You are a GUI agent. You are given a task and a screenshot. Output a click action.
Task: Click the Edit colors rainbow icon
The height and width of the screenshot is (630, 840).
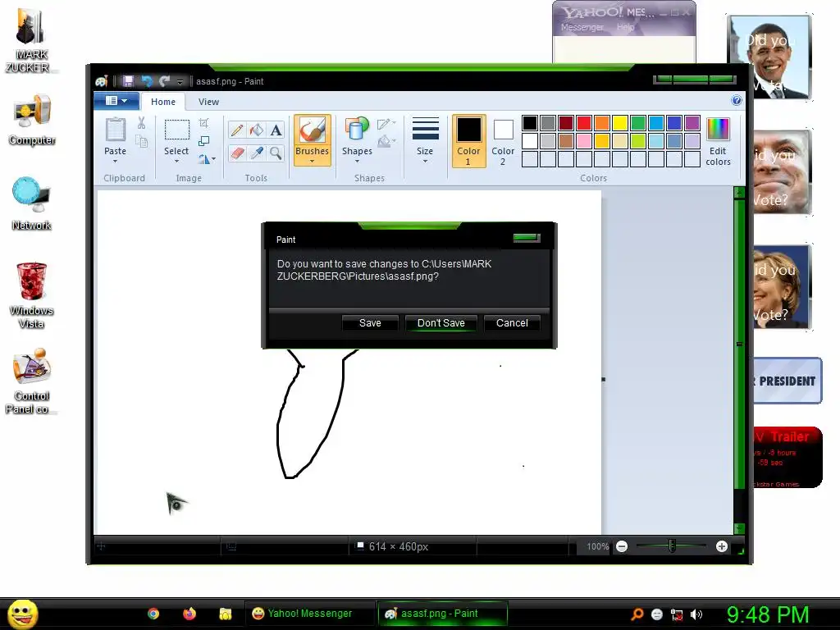718,130
